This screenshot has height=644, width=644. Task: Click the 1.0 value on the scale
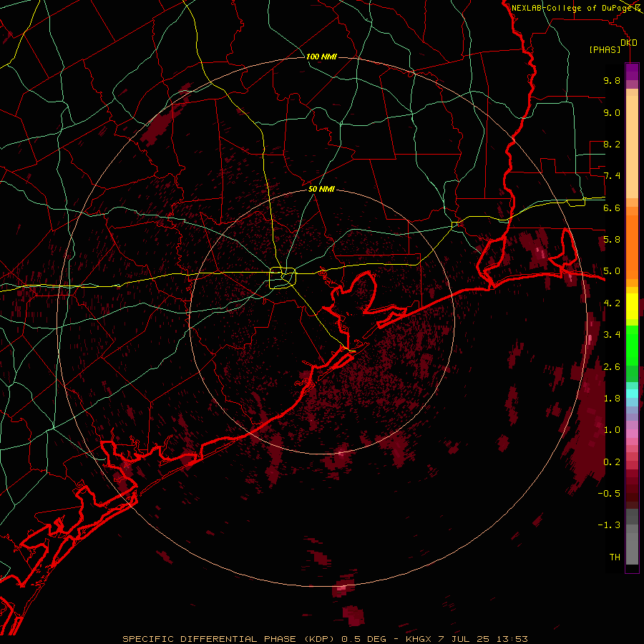click(x=612, y=430)
